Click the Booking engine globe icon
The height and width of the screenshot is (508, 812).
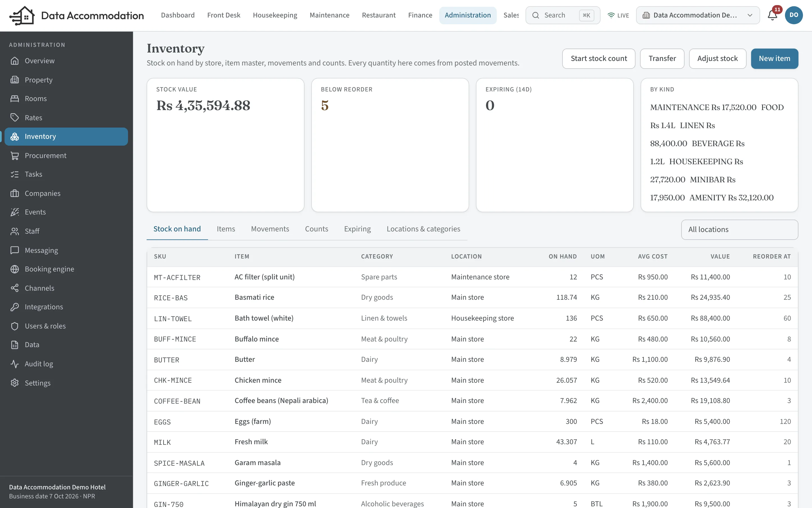[14, 269]
